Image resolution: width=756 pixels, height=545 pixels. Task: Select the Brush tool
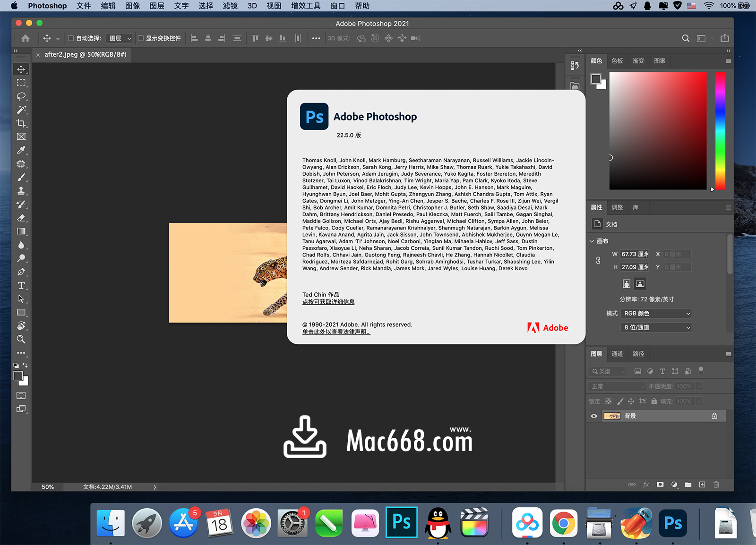(x=21, y=178)
